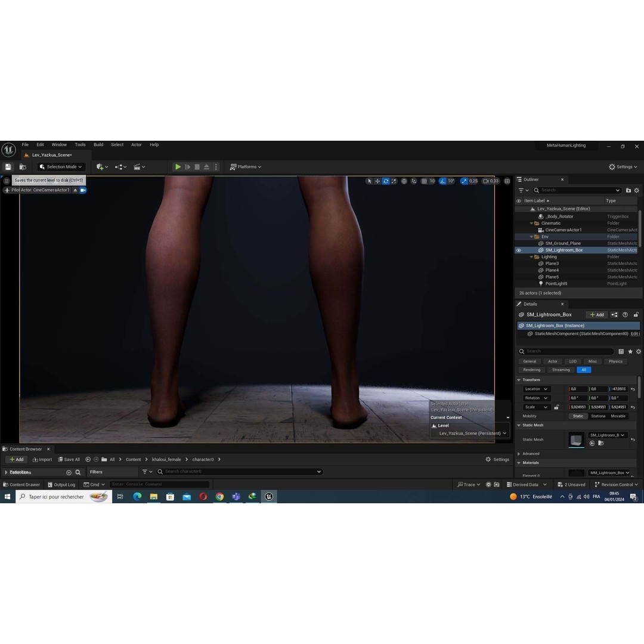Click the Eject button in play controls
This screenshot has height=644, width=644.
pyautogui.click(x=206, y=167)
